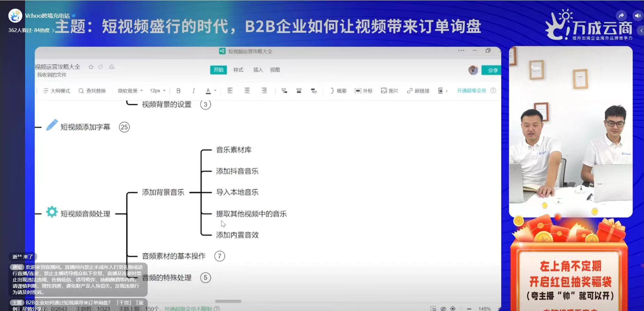Toggle bold formatting
Image resolution: width=644 pixels, height=311 pixels.
(x=178, y=91)
